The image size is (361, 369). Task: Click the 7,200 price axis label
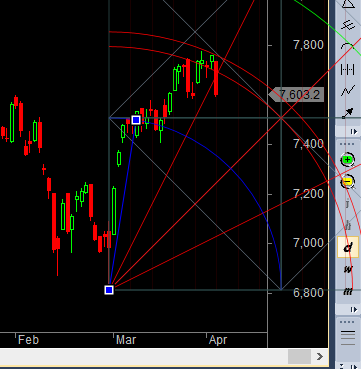308,194
